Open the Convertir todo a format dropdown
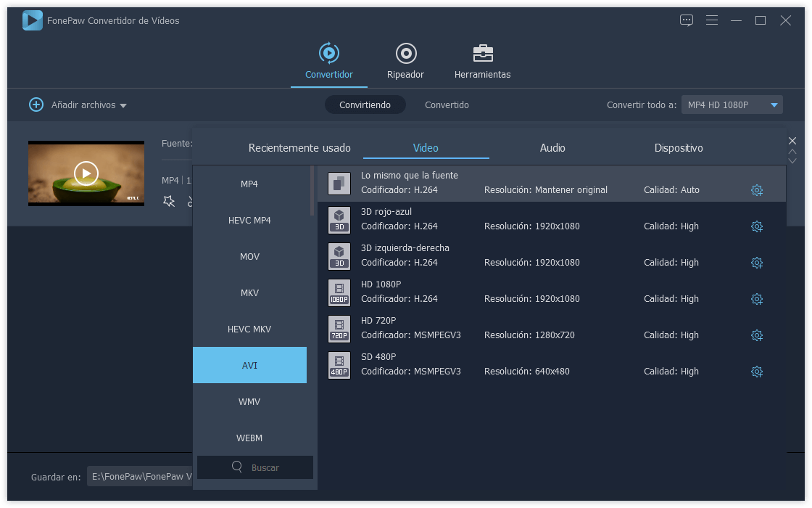 point(732,105)
